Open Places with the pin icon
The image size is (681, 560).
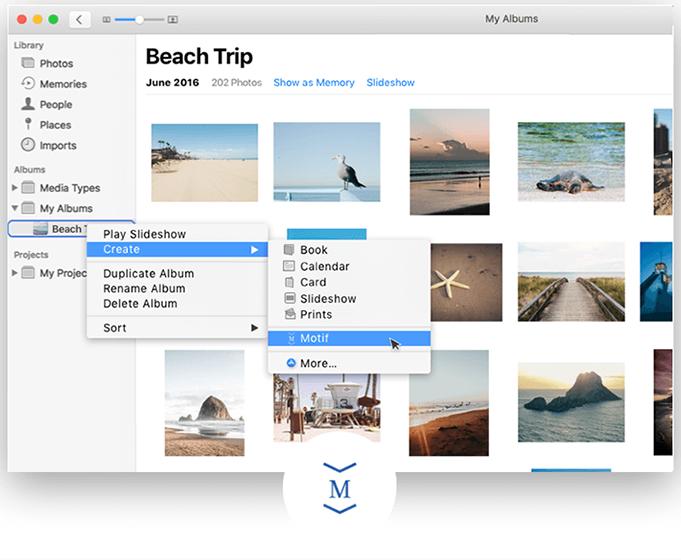28,125
